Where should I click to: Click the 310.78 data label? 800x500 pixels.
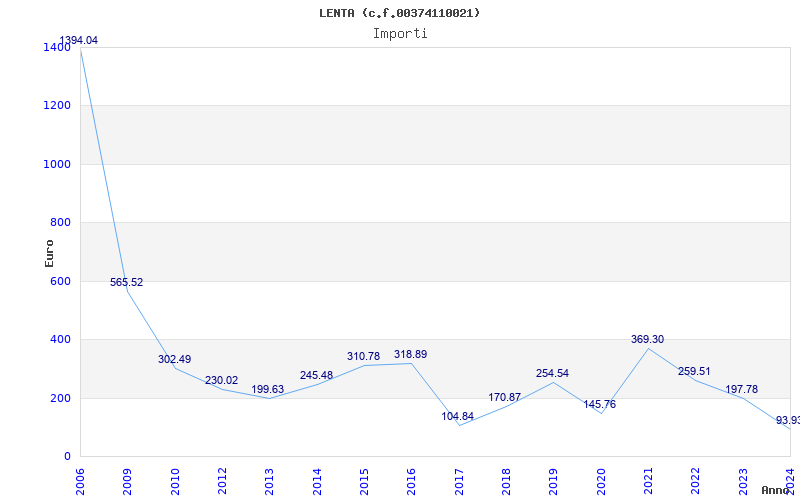click(x=363, y=357)
